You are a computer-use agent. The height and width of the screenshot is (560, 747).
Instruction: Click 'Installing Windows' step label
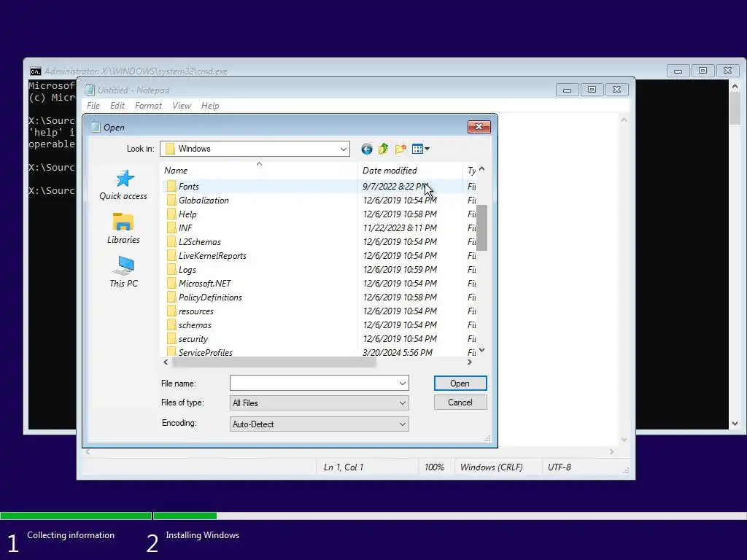[203, 535]
